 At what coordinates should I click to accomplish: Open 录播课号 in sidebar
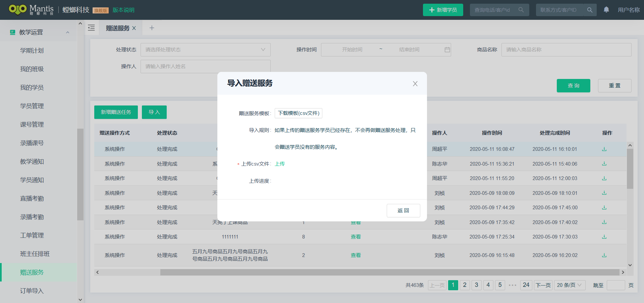pos(32,143)
